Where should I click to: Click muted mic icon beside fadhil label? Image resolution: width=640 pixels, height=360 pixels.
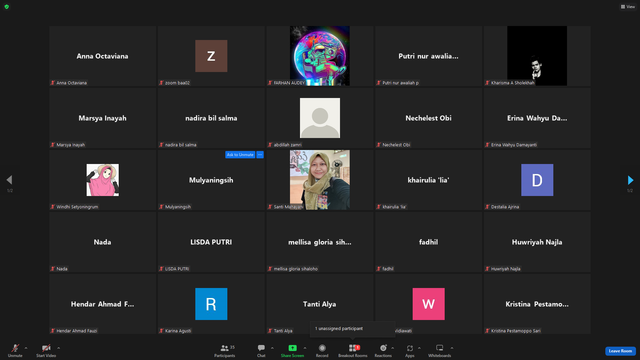click(378, 269)
